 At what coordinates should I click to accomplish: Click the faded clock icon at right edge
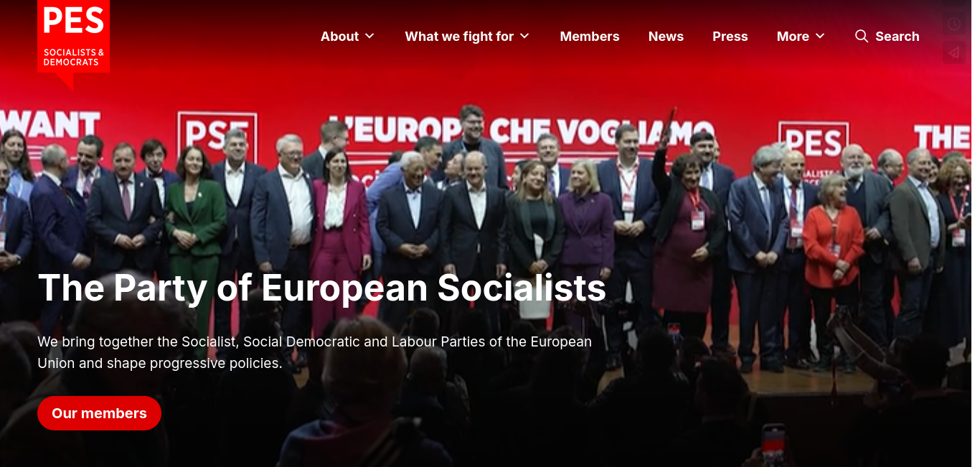[x=954, y=24]
